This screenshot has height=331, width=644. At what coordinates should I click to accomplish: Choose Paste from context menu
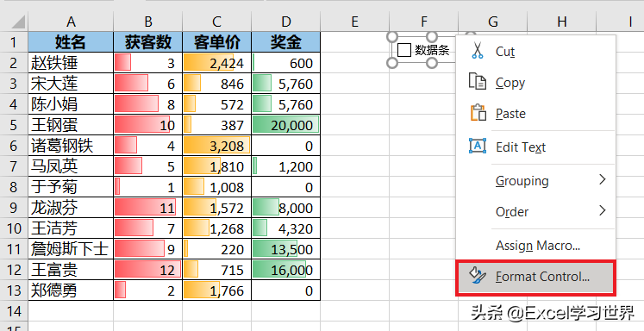535,113
